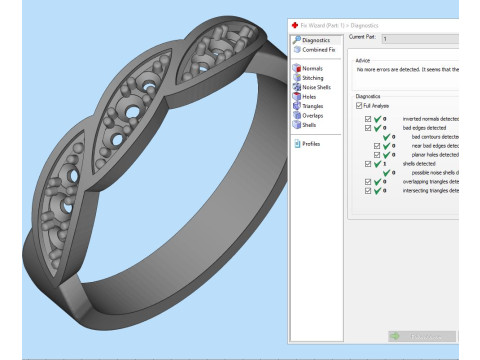
Task: Toggle the near bad edges detected checkbox
Action: (377, 146)
